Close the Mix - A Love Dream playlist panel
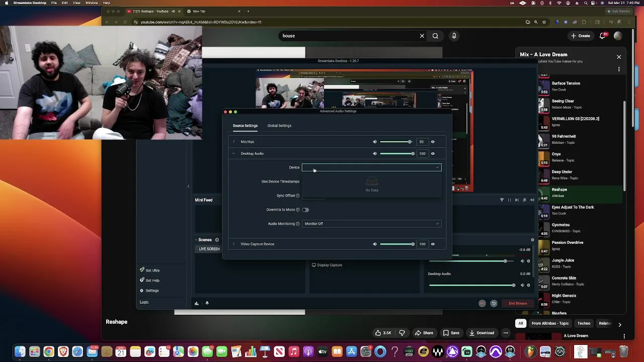The height and width of the screenshot is (362, 644). point(619,57)
